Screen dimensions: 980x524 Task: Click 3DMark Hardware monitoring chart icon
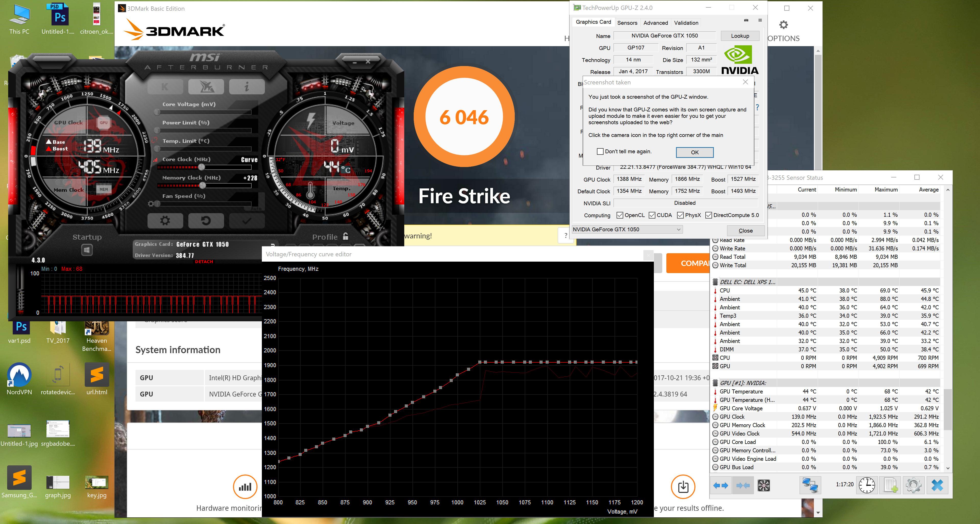coord(245,487)
